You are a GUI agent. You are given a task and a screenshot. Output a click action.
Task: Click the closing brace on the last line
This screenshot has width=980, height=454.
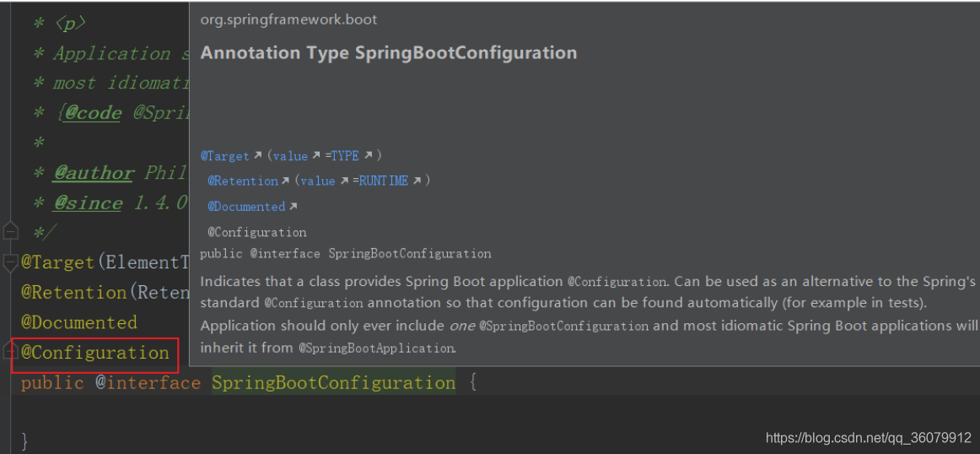[x=25, y=441]
